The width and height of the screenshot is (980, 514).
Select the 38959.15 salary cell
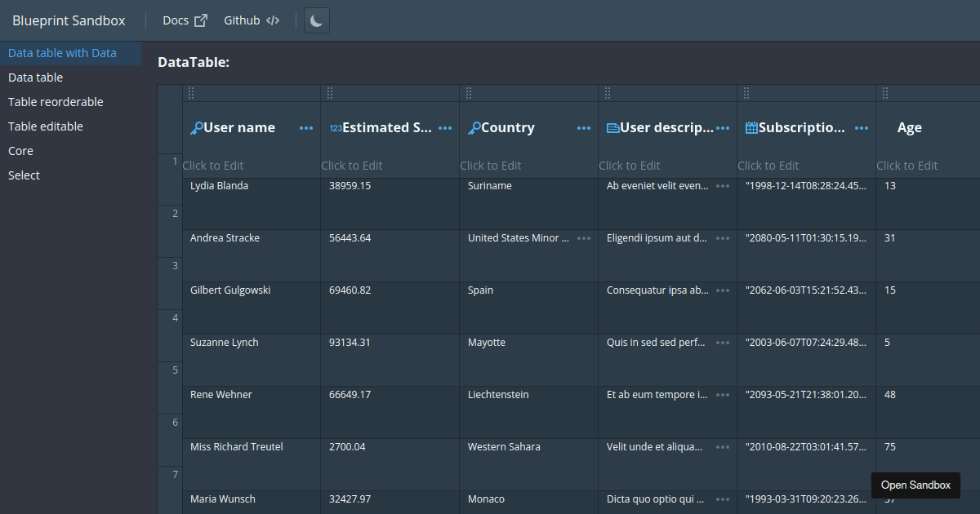(390, 204)
